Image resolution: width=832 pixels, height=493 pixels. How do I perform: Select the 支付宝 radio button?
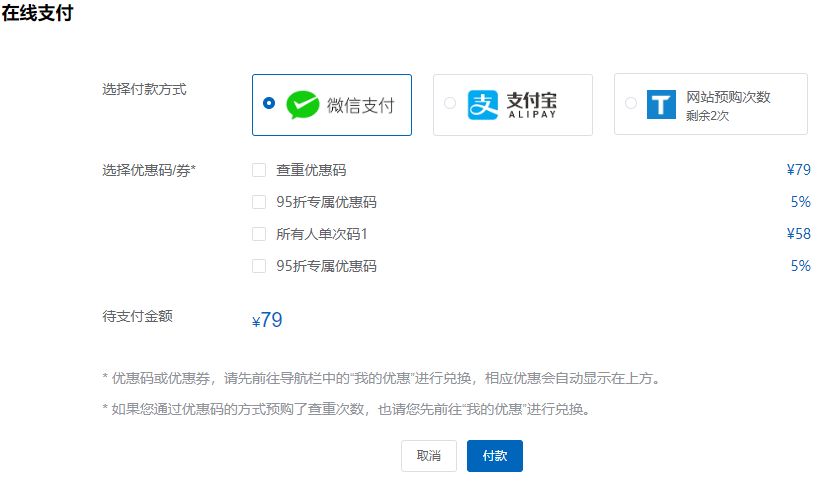coord(450,103)
